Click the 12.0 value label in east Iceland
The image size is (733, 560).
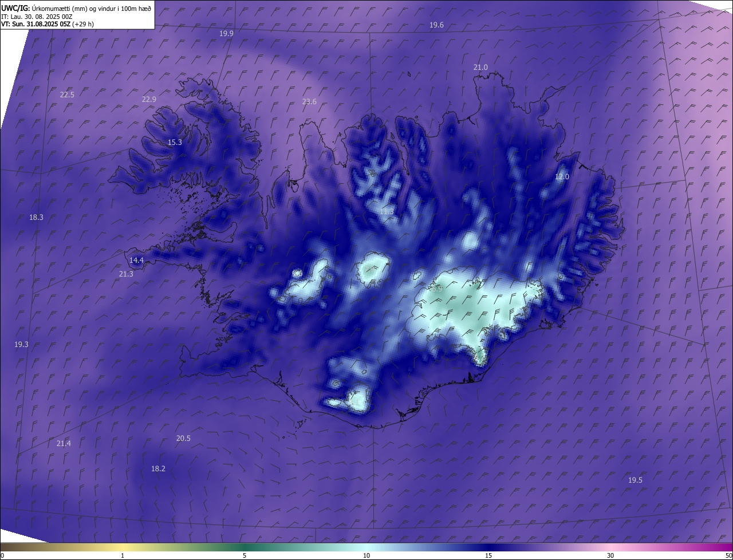pos(562,176)
